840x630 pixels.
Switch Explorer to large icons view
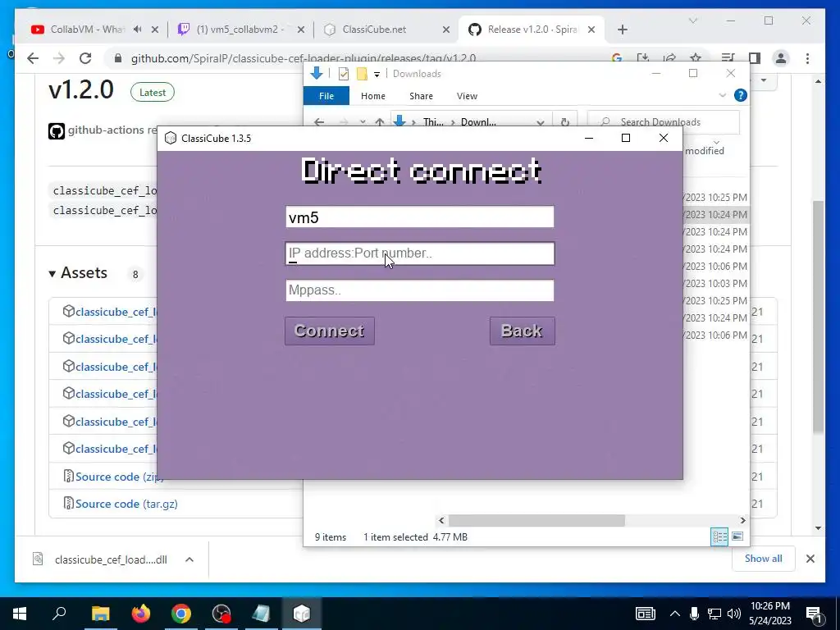coord(737,536)
